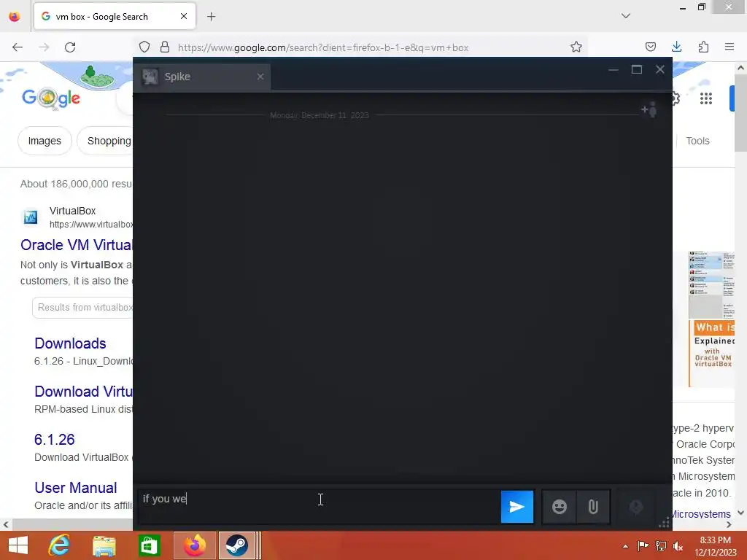Open a new Firefox tab
The image size is (747, 560).
coord(211,17)
